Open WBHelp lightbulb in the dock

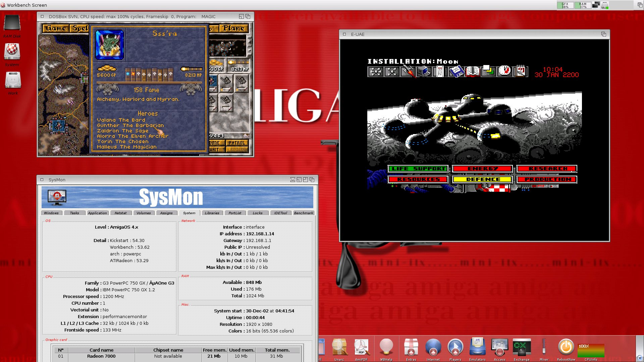[386, 350]
